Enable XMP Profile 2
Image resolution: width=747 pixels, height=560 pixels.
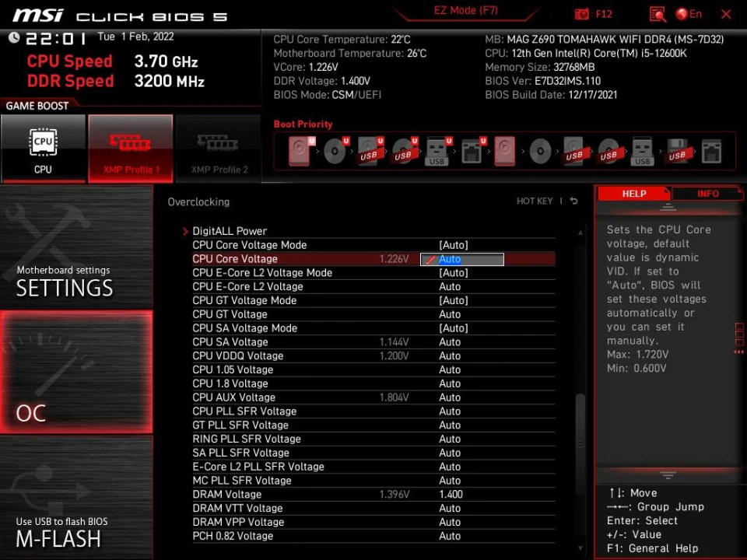click(219, 148)
